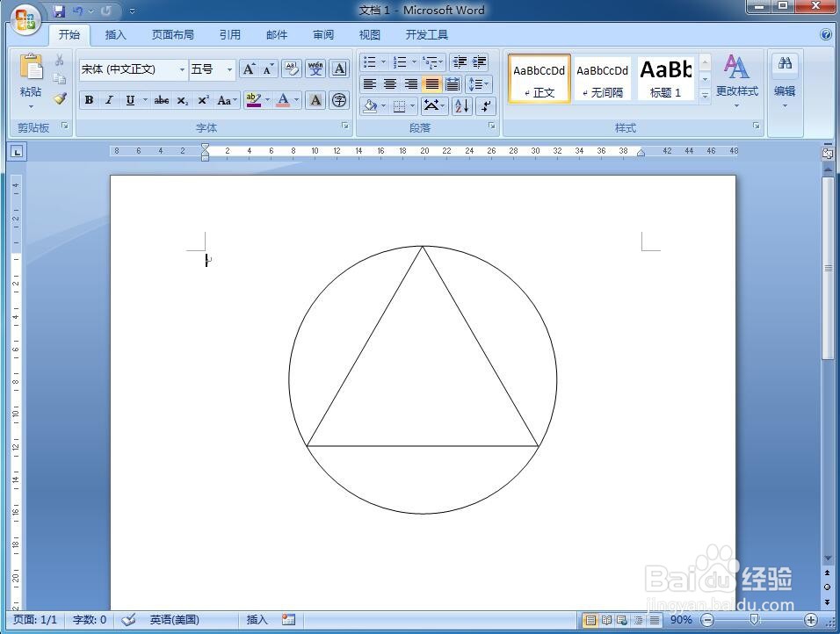Image resolution: width=840 pixels, height=634 pixels.
Task: Apply character shading
Action: (x=315, y=100)
